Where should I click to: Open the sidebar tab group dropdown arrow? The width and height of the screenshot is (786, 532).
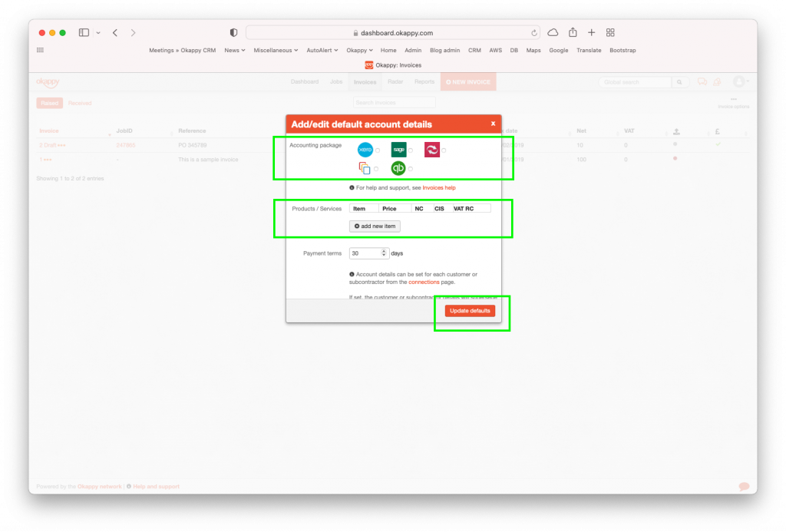pos(98,32)
